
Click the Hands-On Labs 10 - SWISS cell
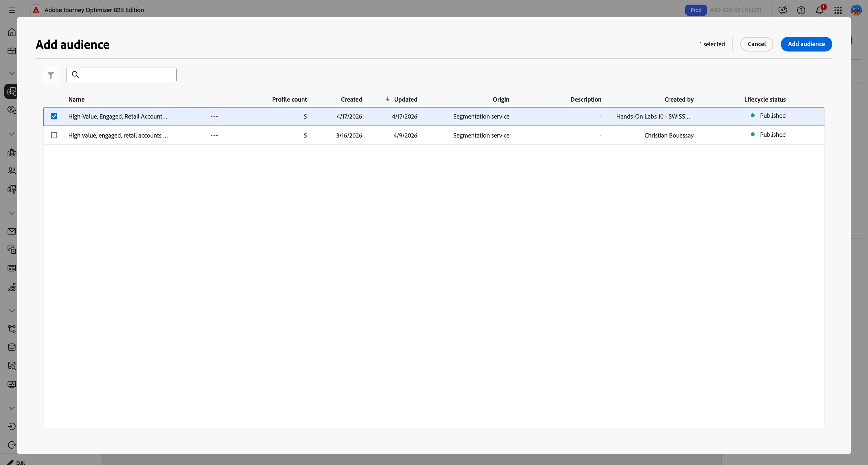click(653, 116)
